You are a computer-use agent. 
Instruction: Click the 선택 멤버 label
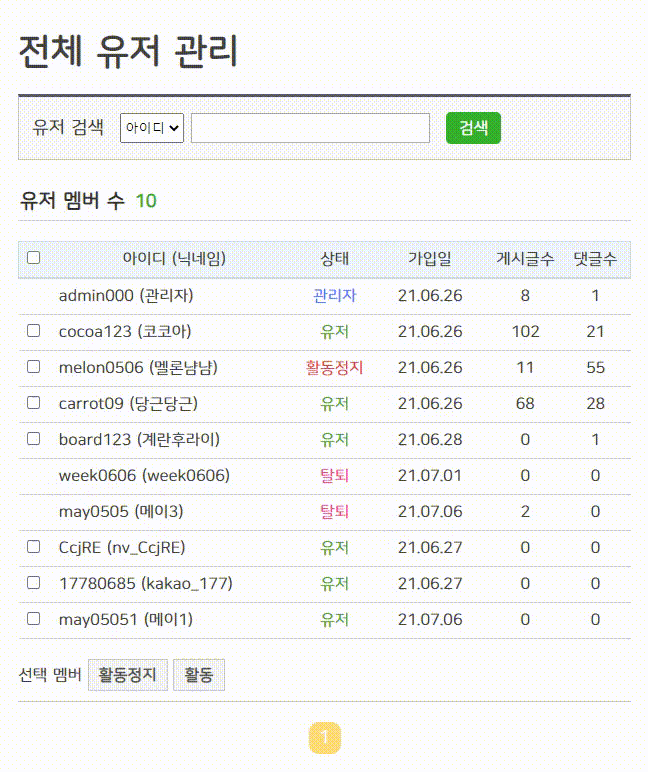(x=50, y=675)
